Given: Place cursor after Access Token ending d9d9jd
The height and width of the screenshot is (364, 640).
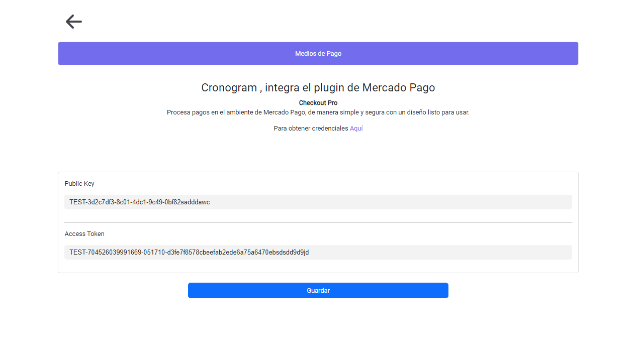Looking at the screenshot, I should click(x=310, y=253).
